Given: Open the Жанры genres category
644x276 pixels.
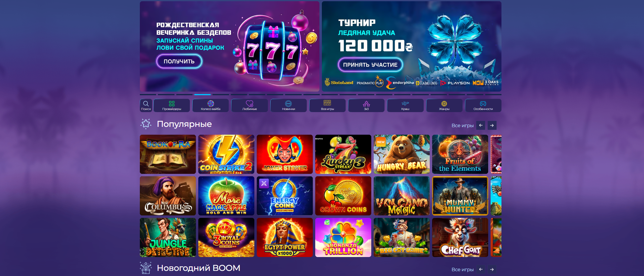Looking at the screenshot, I should tap(444, 105).
